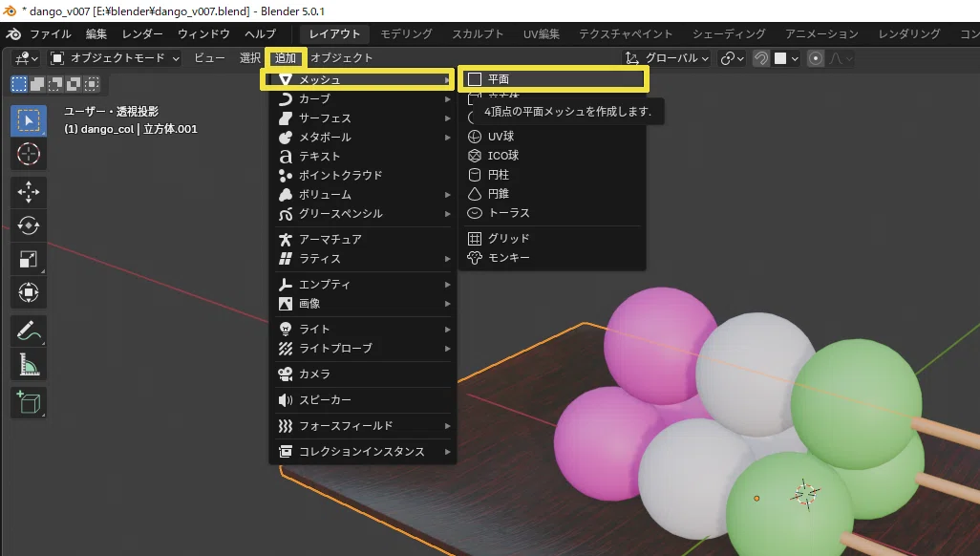Switch to the UV編集 workspace tab
Viewport: 980px width, 556px height.
(542, 33)
